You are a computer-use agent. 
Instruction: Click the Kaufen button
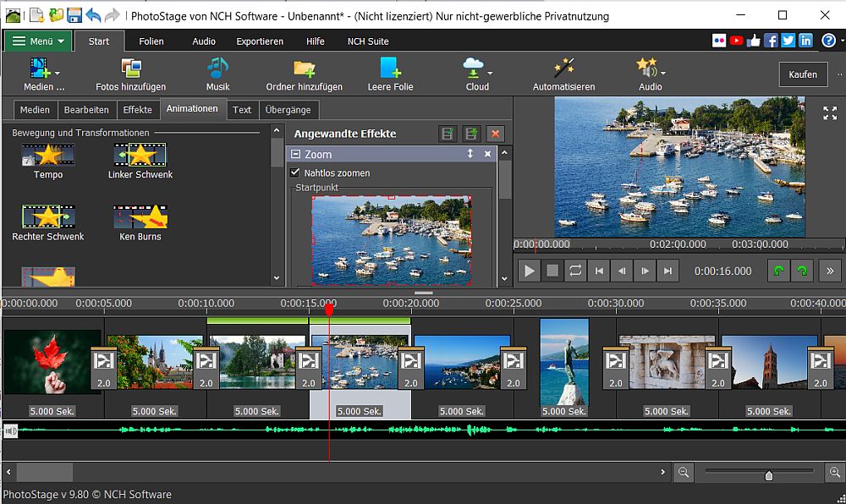(x=803, y=74)
